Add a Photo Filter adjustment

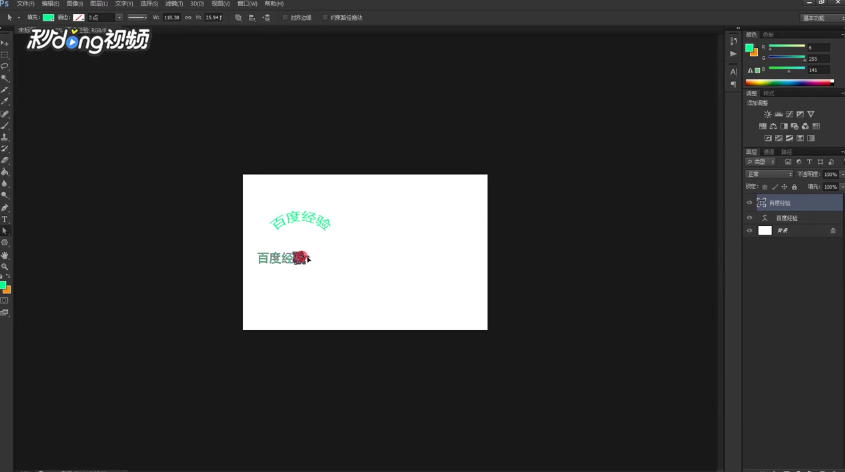(x=794, y=126)
